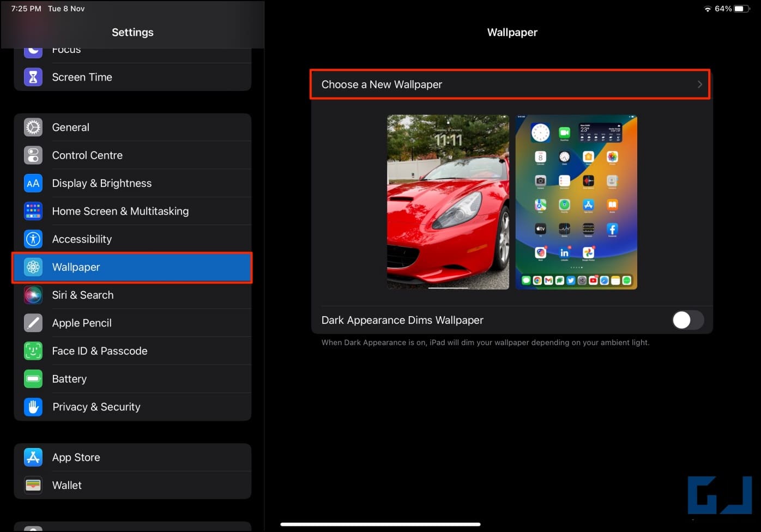Tap the time 7:25 PM in status bar

tap(26, 9)
